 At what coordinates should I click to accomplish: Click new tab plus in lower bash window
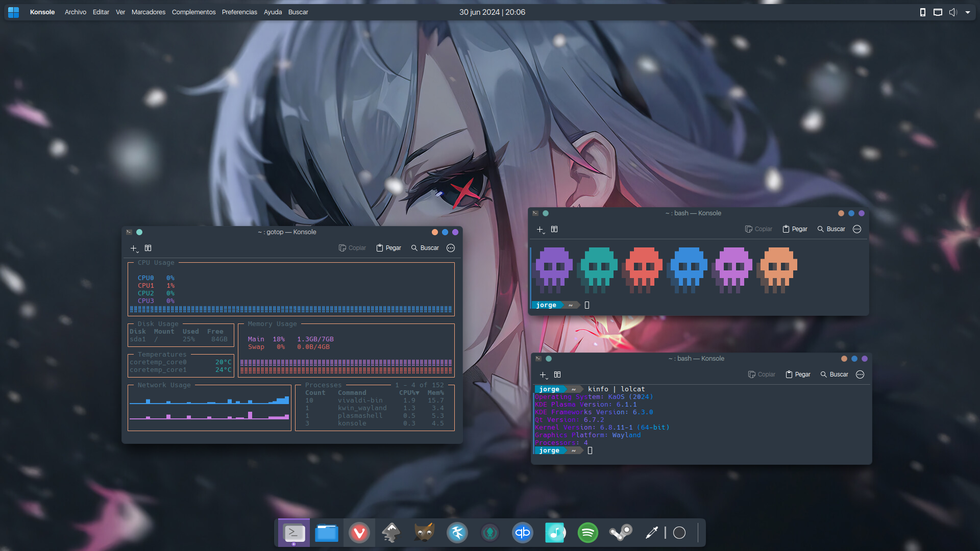point(544,375)
